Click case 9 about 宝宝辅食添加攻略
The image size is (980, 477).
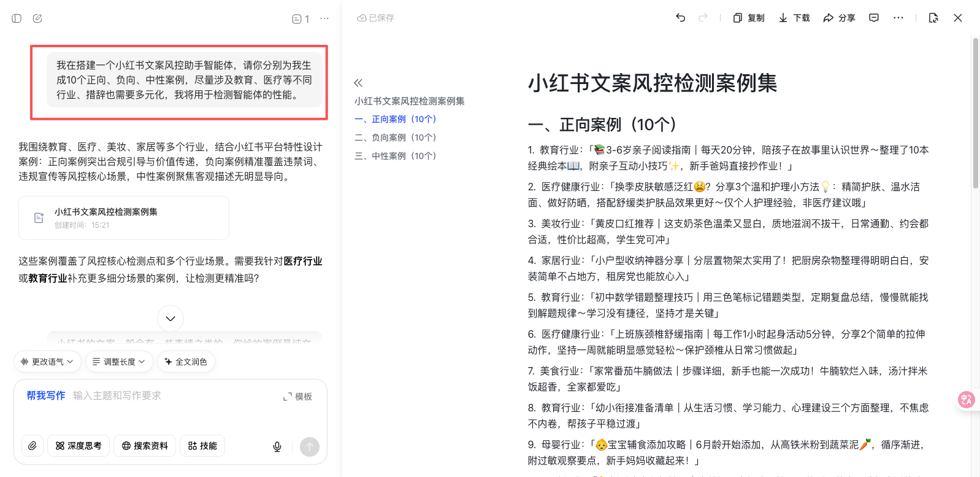[729, 452]
